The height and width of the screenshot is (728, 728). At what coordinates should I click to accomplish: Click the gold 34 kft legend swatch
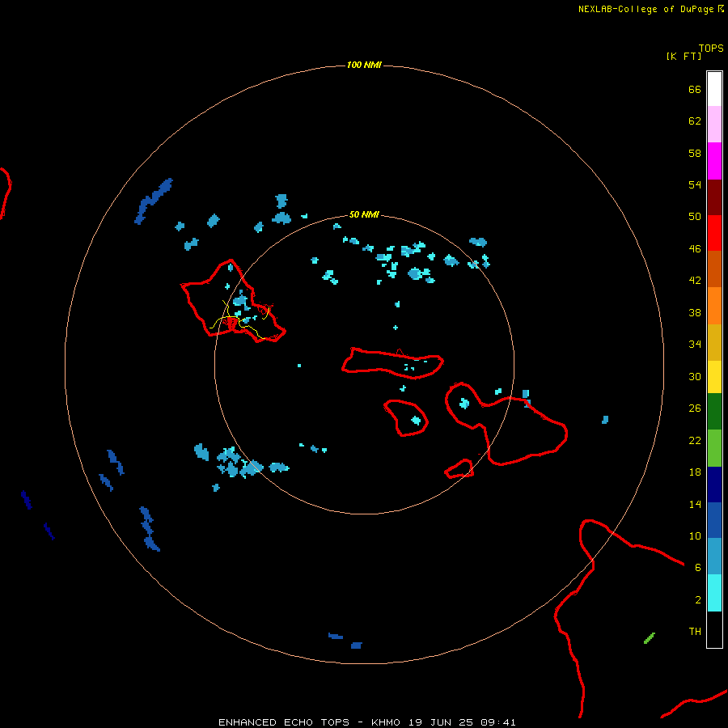tap(714, 342)
